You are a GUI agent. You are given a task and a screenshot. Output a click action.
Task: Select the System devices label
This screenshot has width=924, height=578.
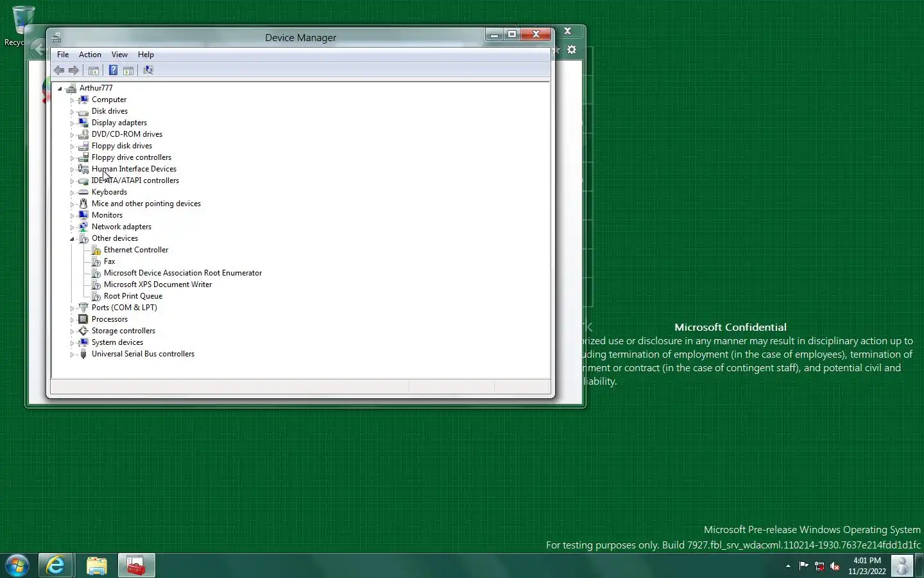pos(117,342)
